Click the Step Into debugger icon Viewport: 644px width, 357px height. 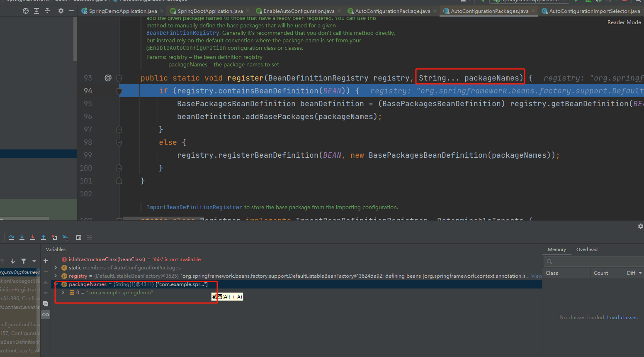pos(22,237)
